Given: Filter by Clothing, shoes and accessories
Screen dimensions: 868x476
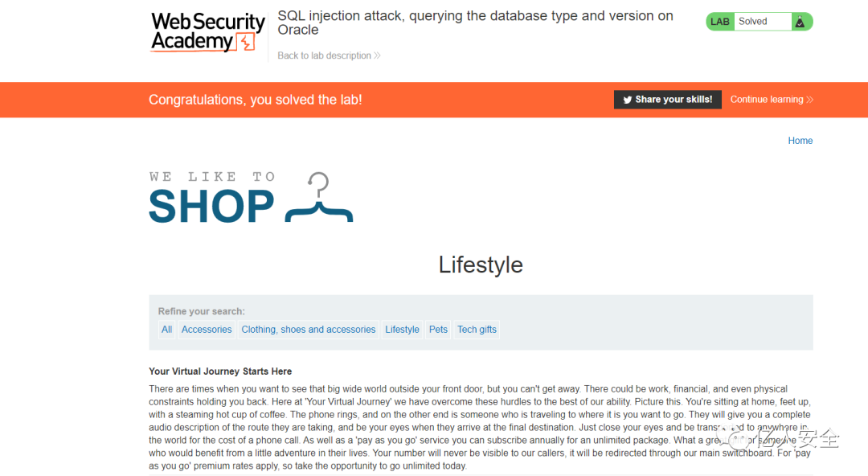Looking at the screenshot, I should (309, 330).
